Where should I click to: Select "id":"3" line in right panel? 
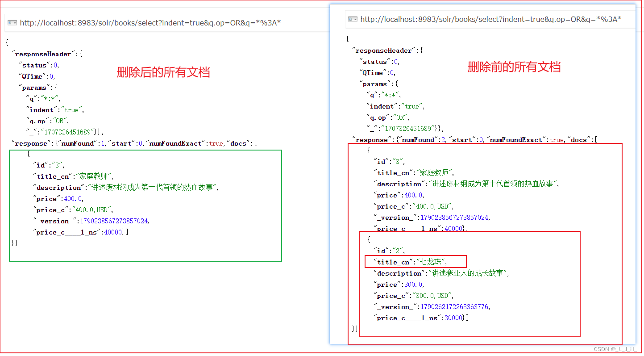[389, 162]
